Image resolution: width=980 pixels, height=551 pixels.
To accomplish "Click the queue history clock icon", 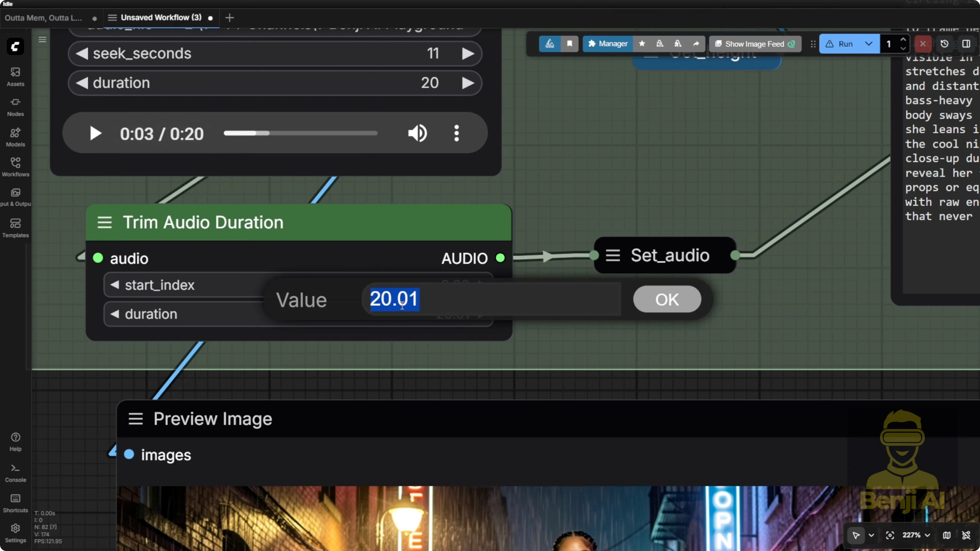I will 944,44.
